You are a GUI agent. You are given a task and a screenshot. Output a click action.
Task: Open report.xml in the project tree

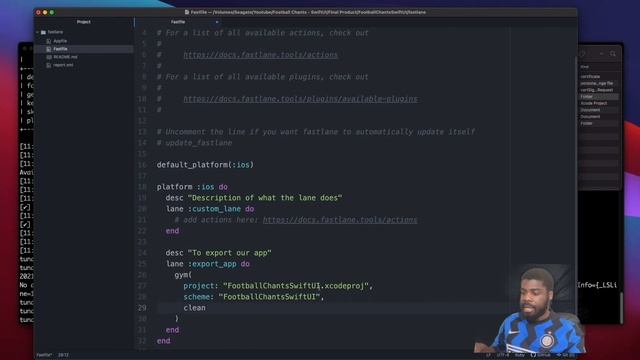[x=63, y=65]
